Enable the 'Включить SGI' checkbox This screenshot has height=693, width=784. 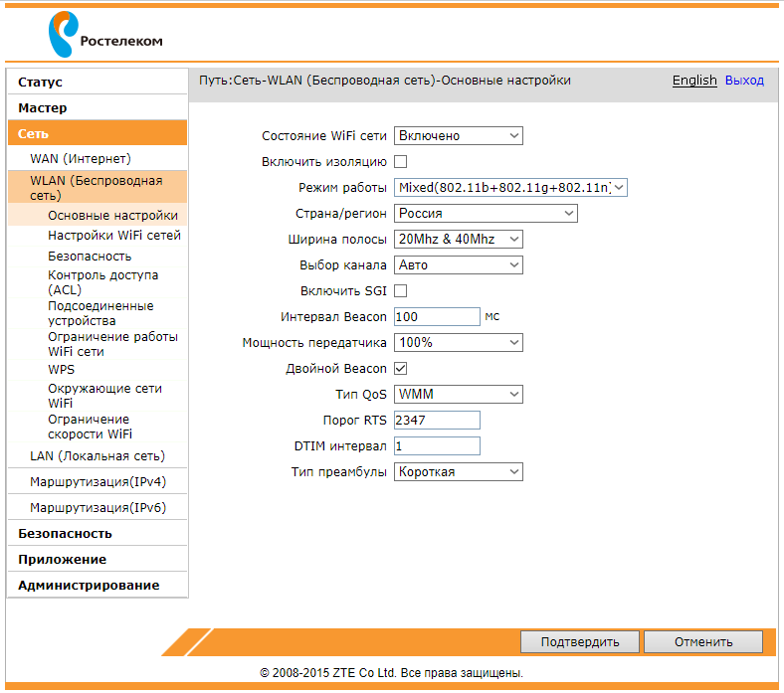401,290
